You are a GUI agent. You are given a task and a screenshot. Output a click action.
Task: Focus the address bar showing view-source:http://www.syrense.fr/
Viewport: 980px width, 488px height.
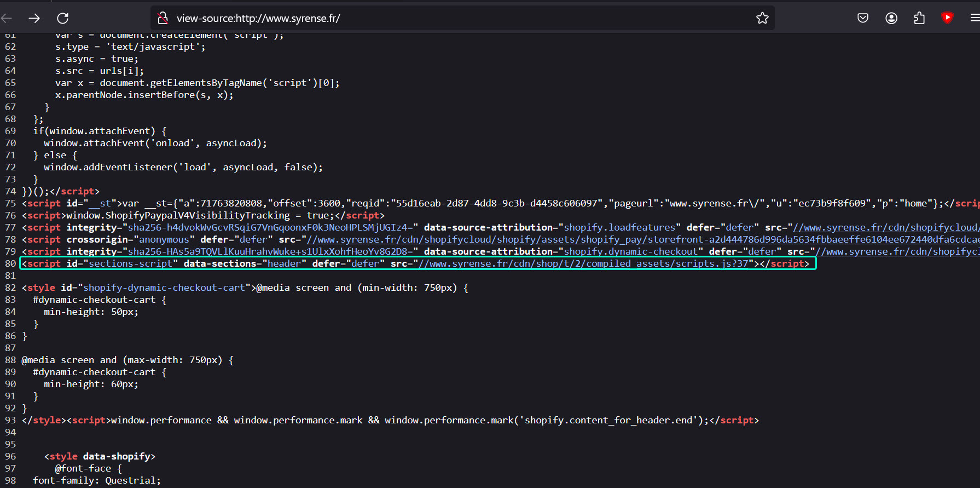pos(438,18)
